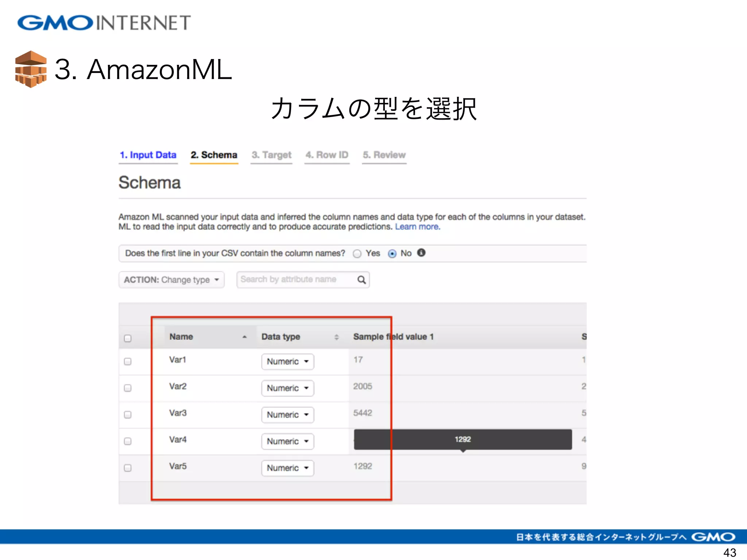Open the Var4 Numeric data type dropdown

pos(287,441)
